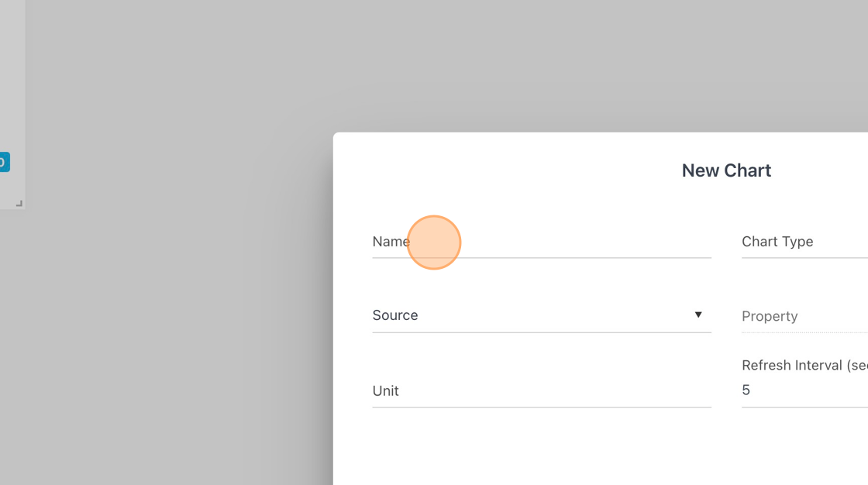Select the Chart Type field
This screenshot has height=485, width=868.
(x=805, y=242)
